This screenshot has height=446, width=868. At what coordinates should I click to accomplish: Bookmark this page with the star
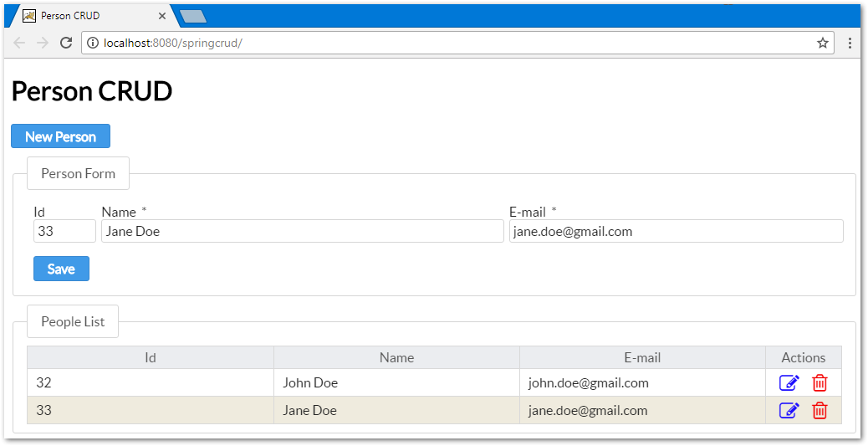pos(823,43)
